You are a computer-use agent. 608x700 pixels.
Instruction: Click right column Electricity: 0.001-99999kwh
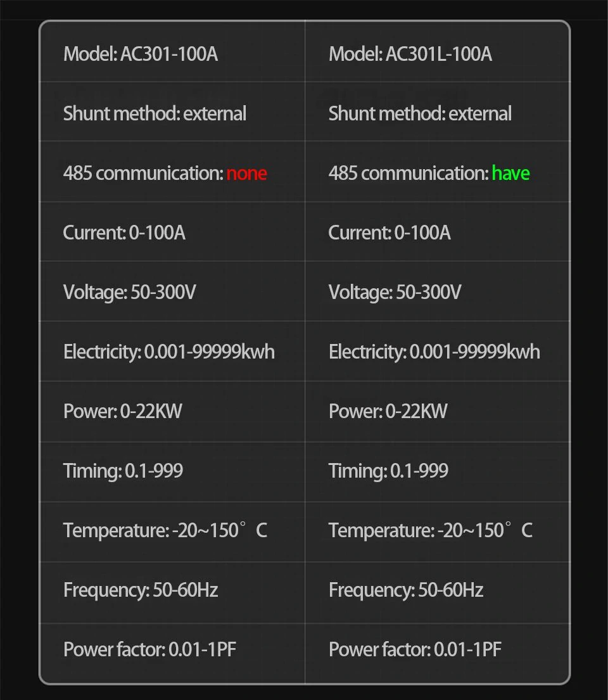coord(434,352)
